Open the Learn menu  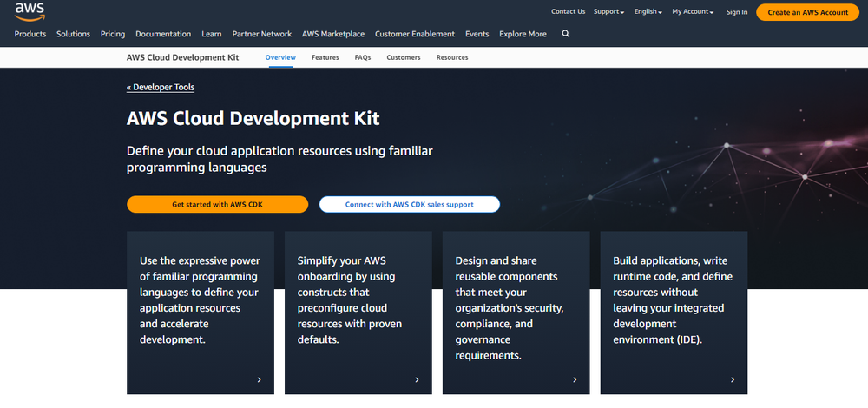point(212,34)
